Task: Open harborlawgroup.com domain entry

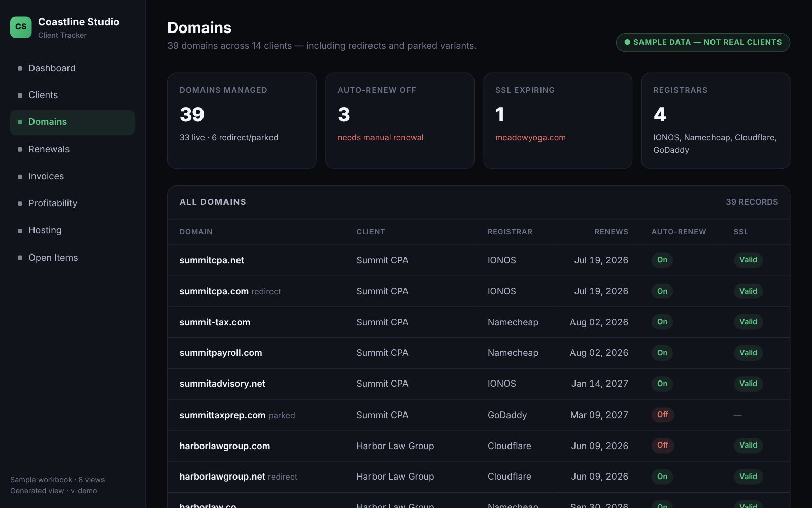Action: [x=225, y=446]
